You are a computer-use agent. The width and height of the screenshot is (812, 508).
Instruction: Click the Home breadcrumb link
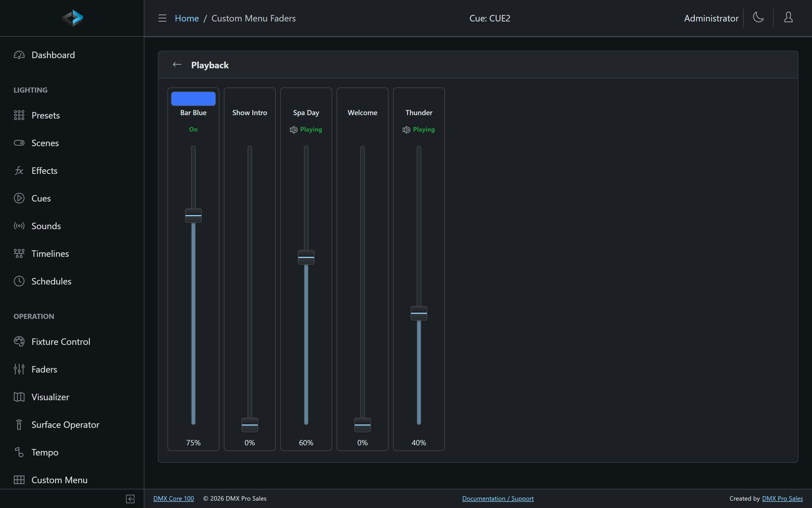[187, 18]
